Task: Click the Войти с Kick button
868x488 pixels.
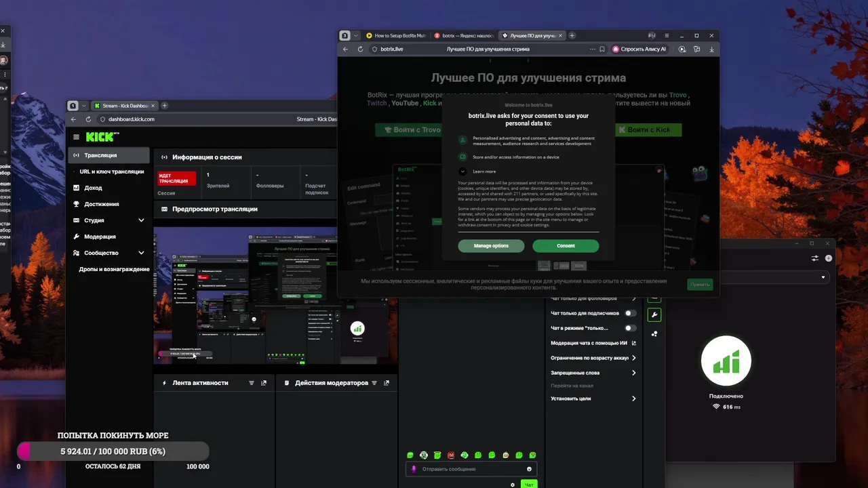Action: tap(648, 129)
